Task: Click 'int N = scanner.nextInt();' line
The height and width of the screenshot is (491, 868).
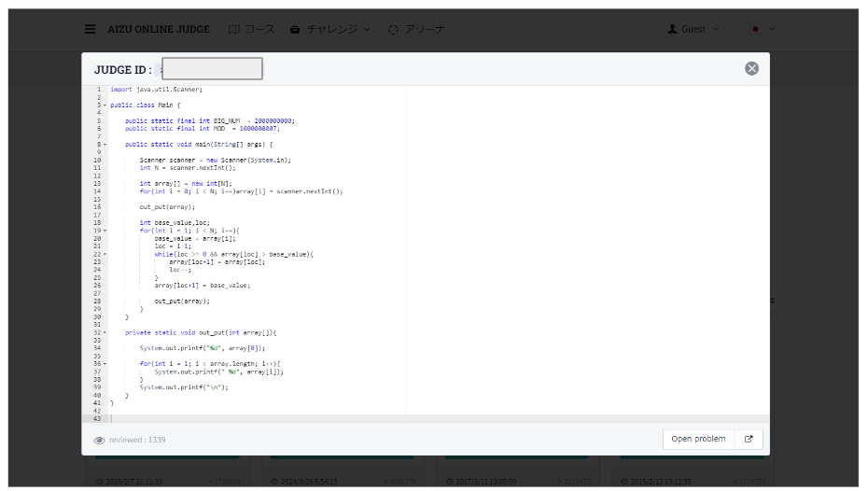Action: [x=188, y=168]
